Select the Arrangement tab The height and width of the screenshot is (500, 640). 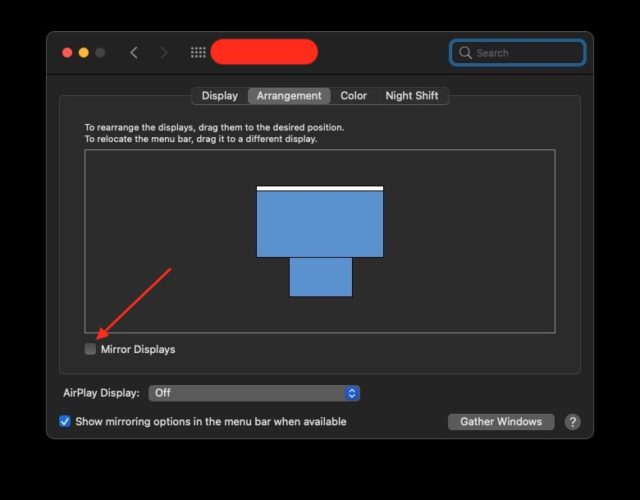click(x=289, y=96)
